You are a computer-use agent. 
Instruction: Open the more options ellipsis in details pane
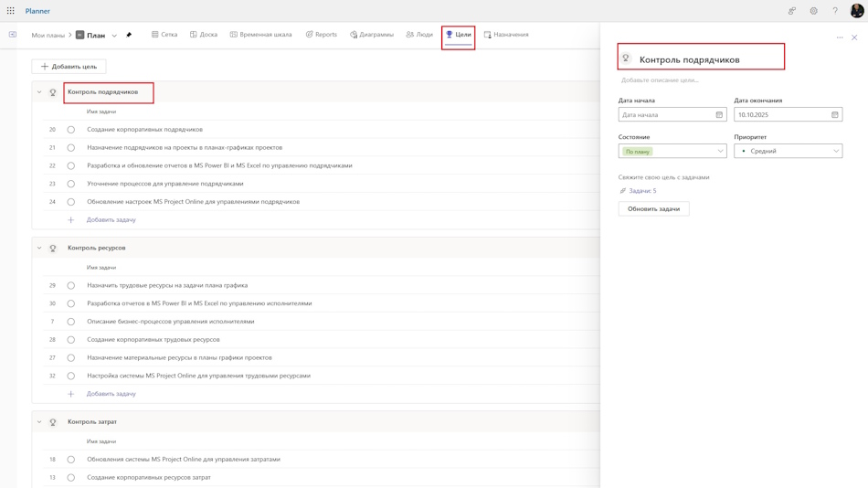pos(840,37)
